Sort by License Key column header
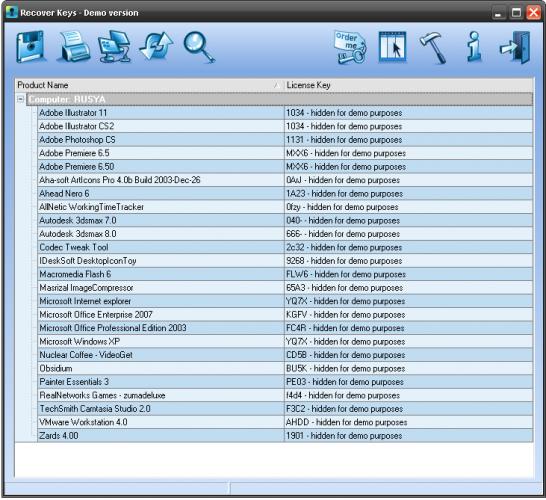 (x=409, y=85)
